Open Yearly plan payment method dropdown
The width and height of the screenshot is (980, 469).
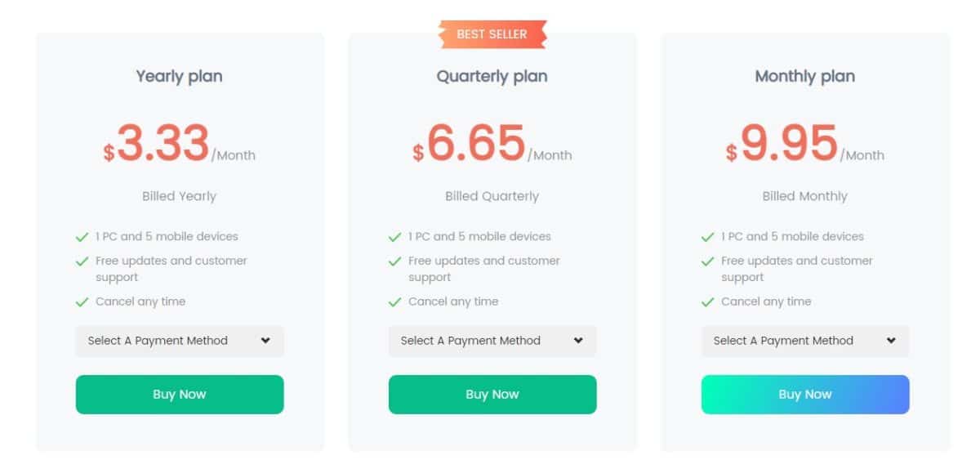tap(180, 341)
